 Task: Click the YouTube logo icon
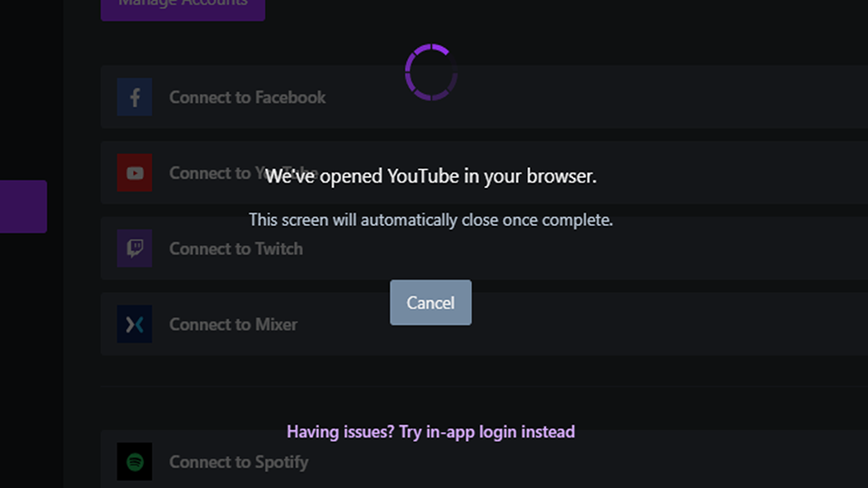pyautogui.click(x=135, y=174)
